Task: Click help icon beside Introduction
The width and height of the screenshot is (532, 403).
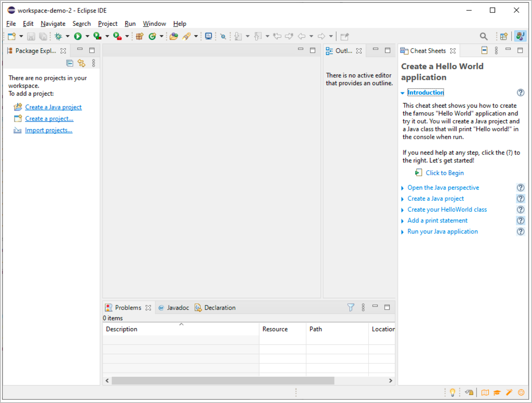Action: point(520,93)
